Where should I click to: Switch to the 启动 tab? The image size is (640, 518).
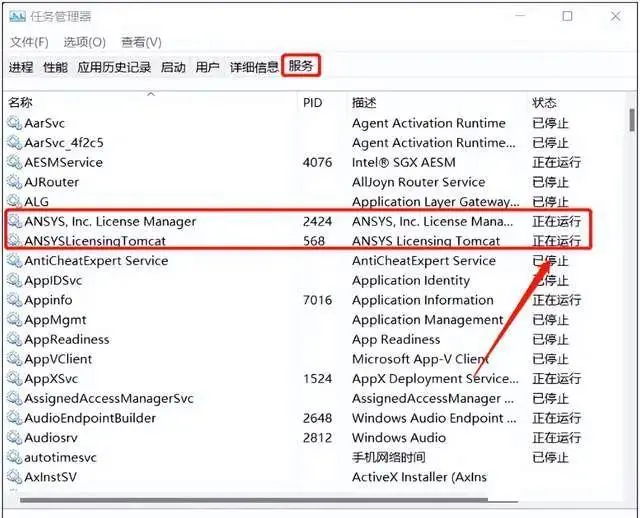point(173,67)
